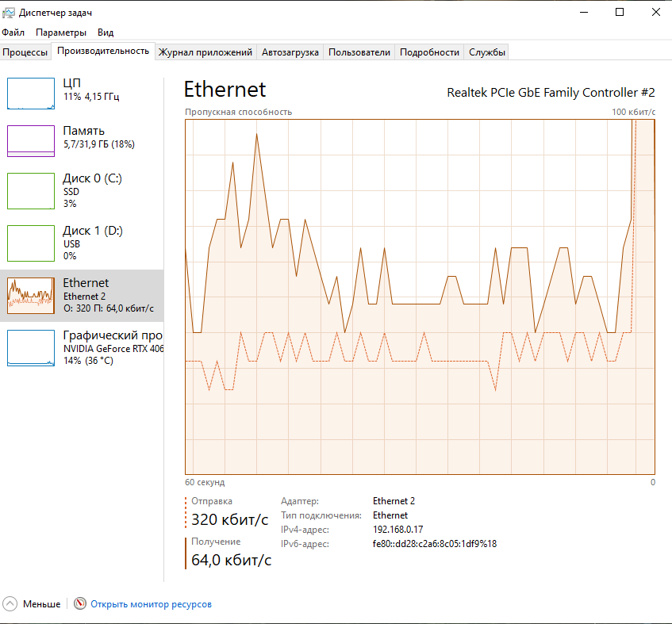The height and width of the screenshot is (624, 672).
Task: Switch to the Процессы tab
Action: point(25,52)
